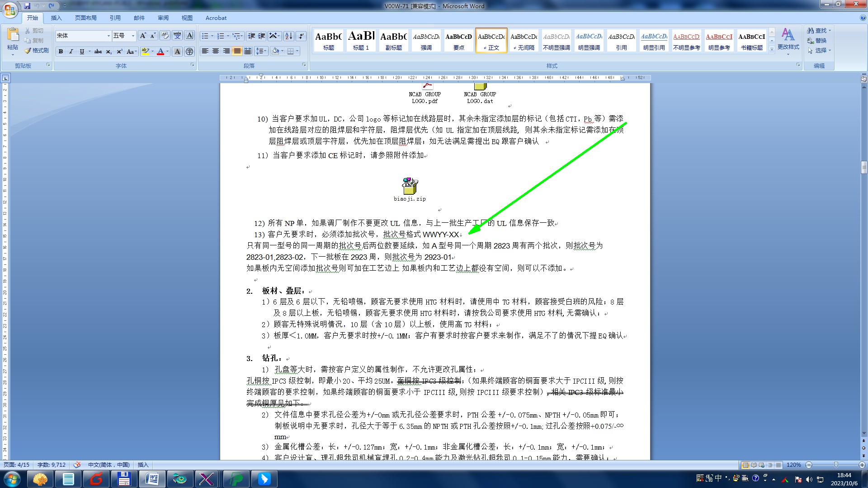868x488 pixels.
Task: Open the 审阅 ribbon tab
Action: click(163, 18)
